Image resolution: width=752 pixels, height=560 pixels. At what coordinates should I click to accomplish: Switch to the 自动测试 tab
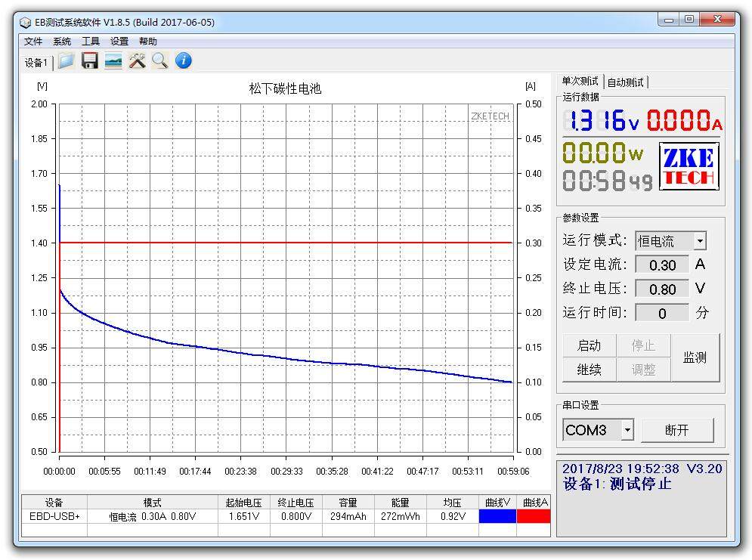point(626,82)
